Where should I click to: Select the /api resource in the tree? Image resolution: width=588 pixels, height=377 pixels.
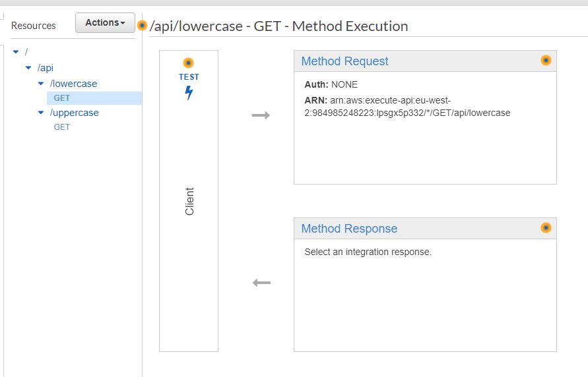(46, 68)
